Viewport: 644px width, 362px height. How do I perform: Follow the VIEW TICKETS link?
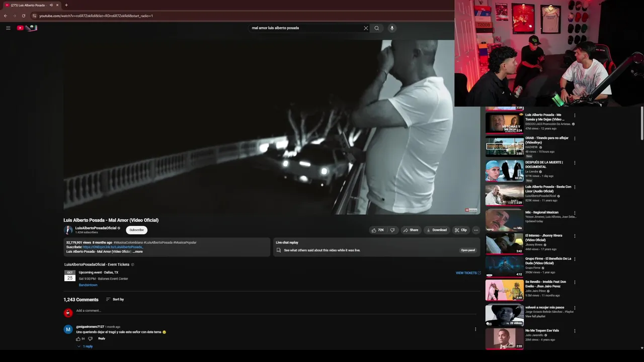(x=468, y=273)
